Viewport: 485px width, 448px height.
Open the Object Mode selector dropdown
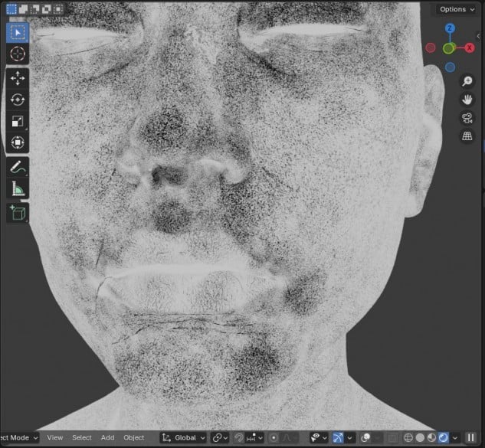[18, 438]
